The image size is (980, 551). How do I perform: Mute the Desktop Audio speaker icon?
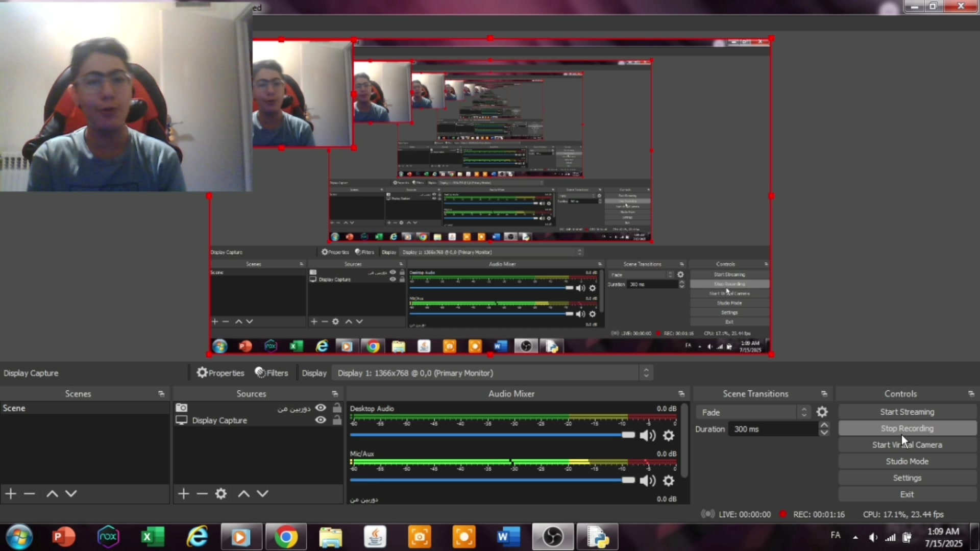pyautogui.click(x=647, y=436)
